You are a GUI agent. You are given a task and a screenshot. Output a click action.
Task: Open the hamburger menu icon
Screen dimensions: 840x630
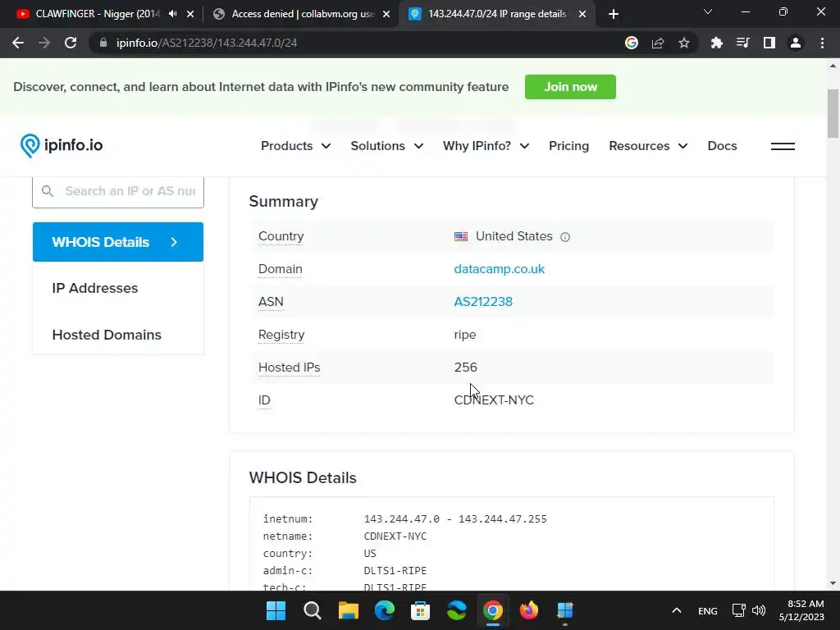tap(783, 146)
